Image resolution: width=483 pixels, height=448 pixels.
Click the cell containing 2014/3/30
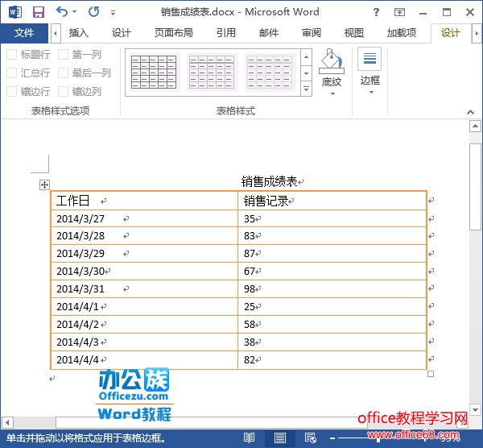144,271
